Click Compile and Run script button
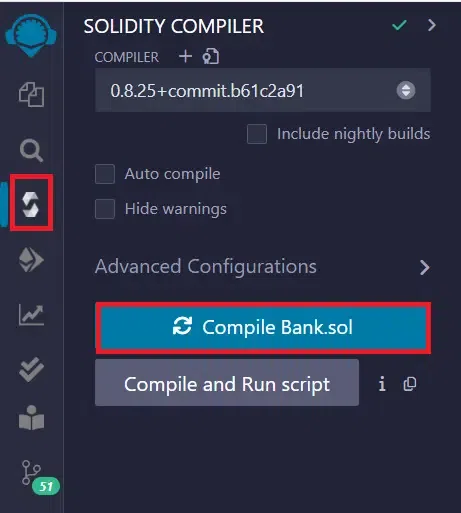 click(227, 383)
